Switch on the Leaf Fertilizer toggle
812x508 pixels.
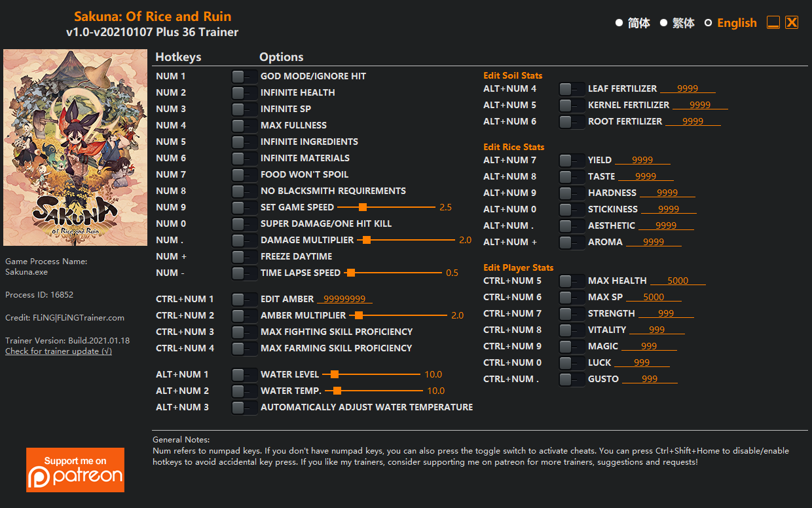[572, 88]
